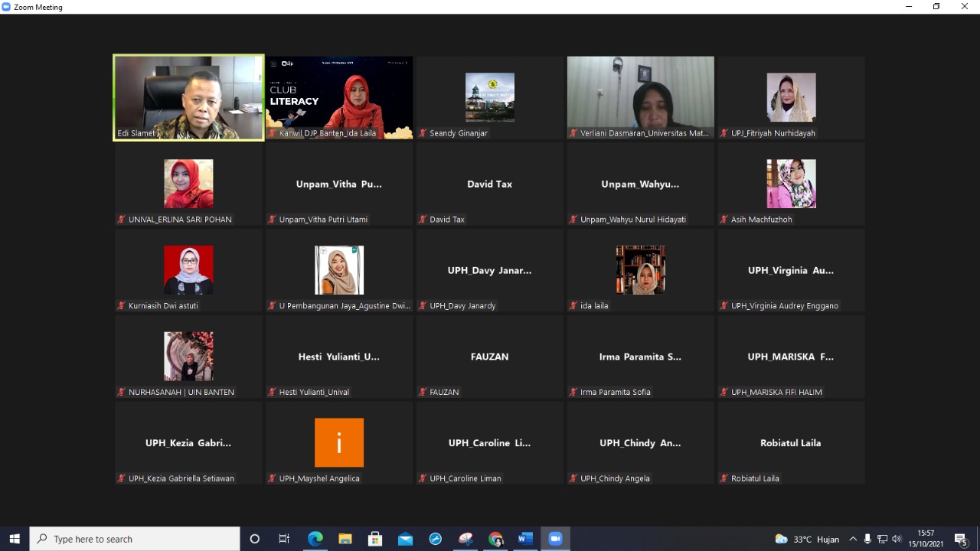Screen dimensions: 980x551
Task: Open the Microsoft Store taskbar icon
Action: [x=375, y=539]
